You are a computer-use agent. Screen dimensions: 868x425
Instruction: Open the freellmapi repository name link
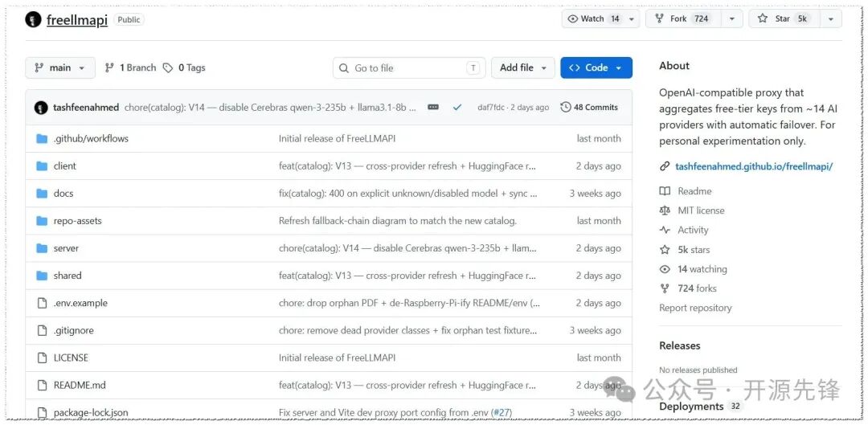tap(77, 20)
